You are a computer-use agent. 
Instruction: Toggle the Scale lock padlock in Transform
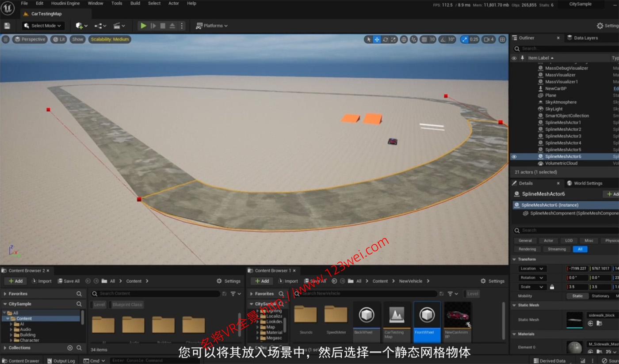click(552, 286)
